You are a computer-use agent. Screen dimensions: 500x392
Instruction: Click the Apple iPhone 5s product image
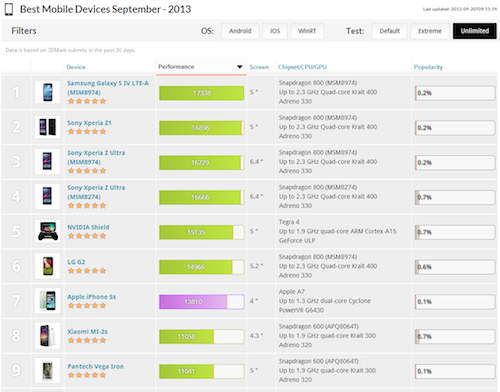[48, 301]
